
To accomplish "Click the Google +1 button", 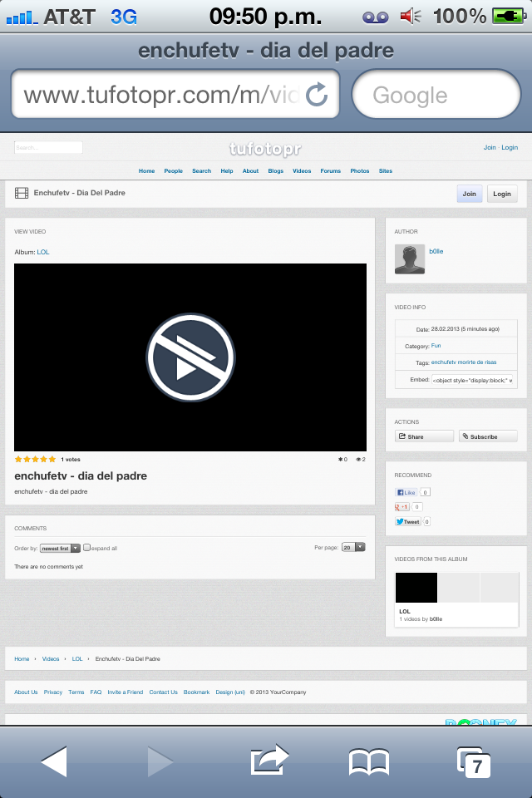I will click(403, 507).
